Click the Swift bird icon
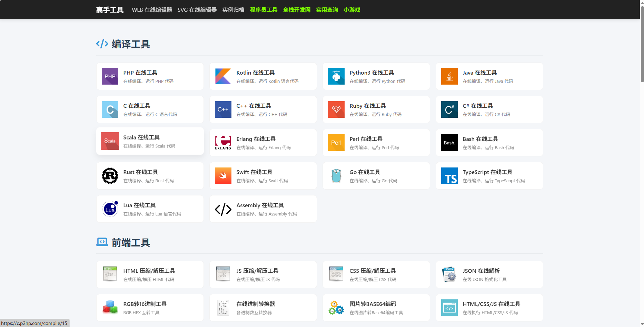Screen dimensions: 644x327 pos(223,176)
